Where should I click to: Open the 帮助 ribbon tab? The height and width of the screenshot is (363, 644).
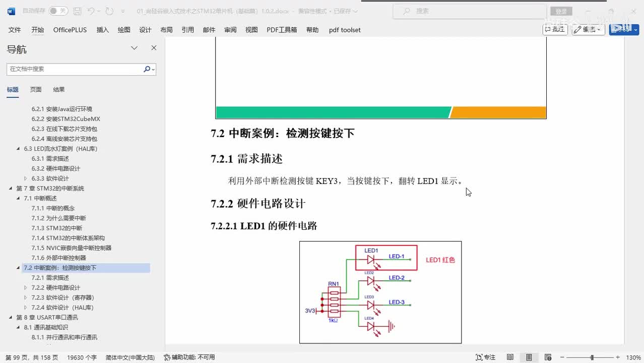coord(312,30)
